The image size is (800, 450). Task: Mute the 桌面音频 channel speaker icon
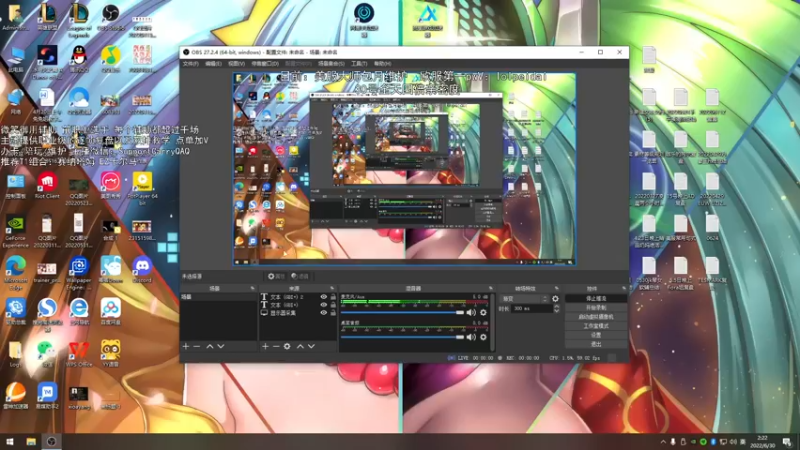[471, 337]
